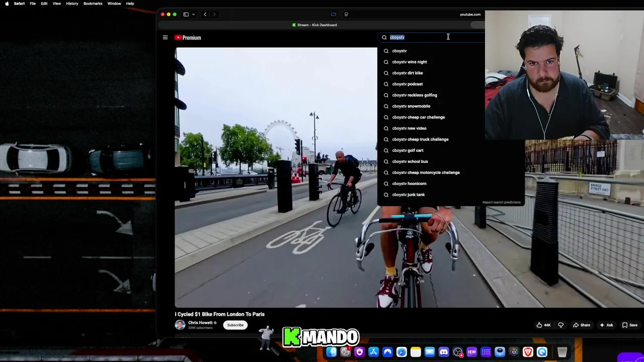Click the YouTube Premium logo
644x362 pixels.
(188, 38)
